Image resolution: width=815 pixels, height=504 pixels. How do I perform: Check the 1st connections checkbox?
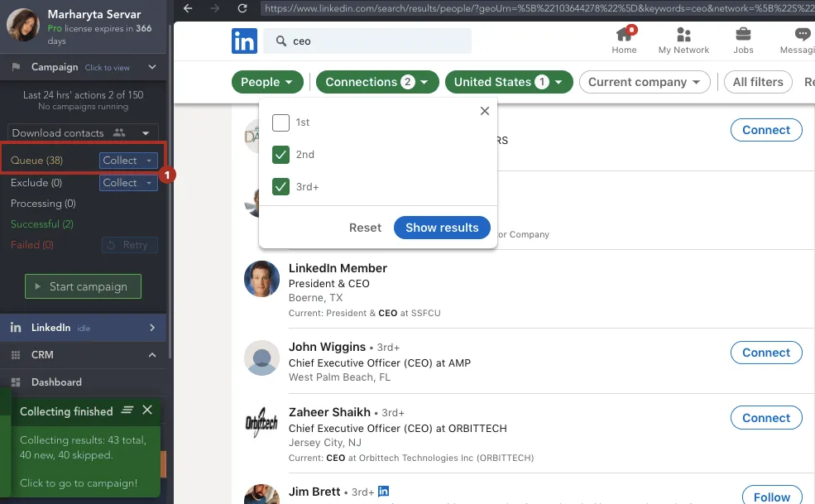tap(280, 122)
